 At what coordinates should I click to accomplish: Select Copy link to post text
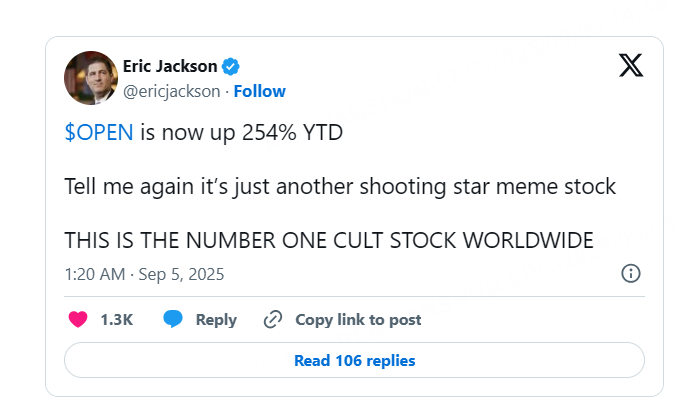pyautogui.click(x=358, y=320)
